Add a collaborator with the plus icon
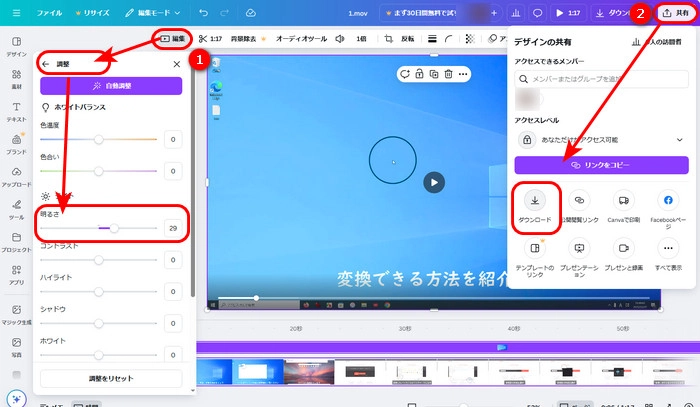This screenshot has width=700, height=407. (x=494, y=13)
